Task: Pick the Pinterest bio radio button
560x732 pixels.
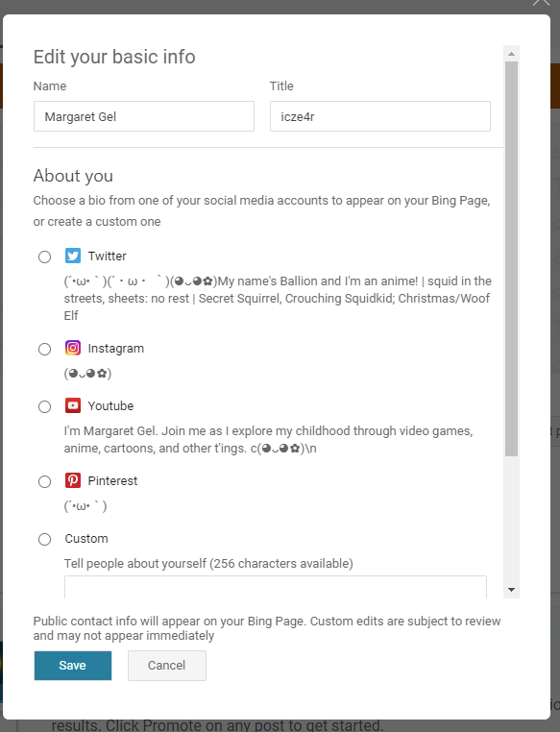Action: [x=45, y=481]
